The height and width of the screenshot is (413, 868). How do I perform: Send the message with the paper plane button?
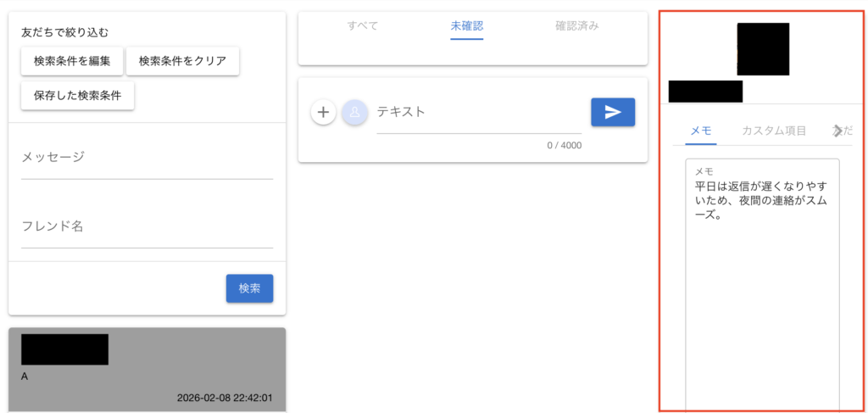612,112
